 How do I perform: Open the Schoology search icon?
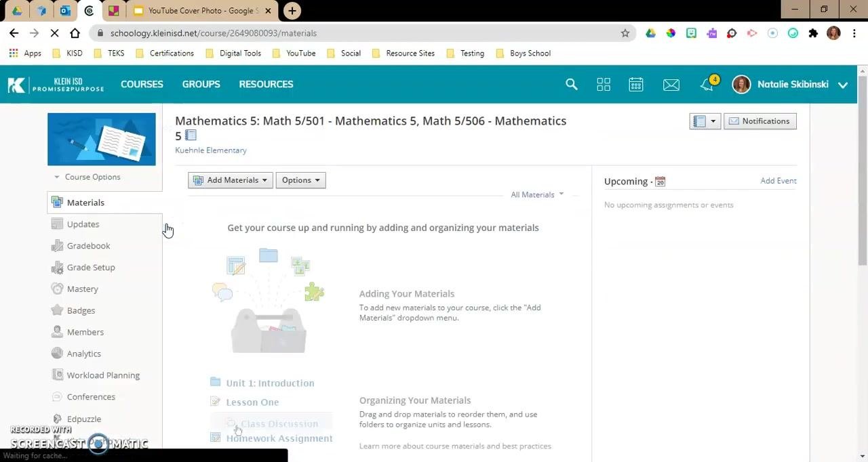click(x=572, y=84)
